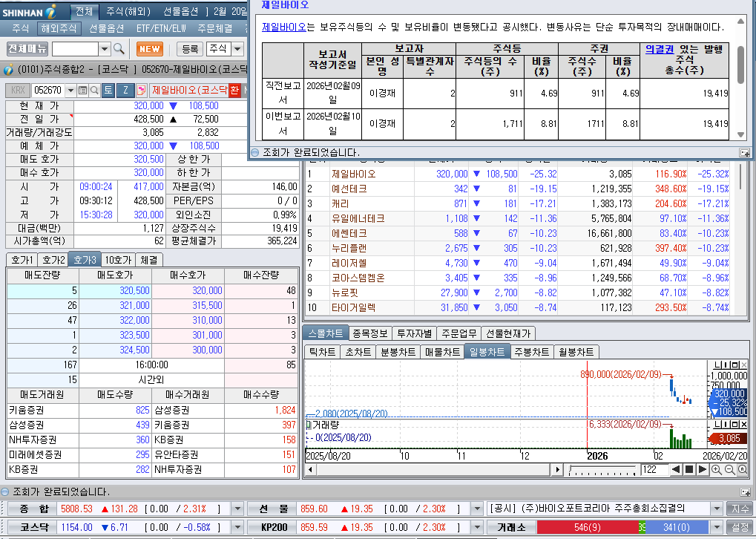Expand stock code 052670 dropdown
756x539 pixels.
pyautogui.click(x=71, y=91)
